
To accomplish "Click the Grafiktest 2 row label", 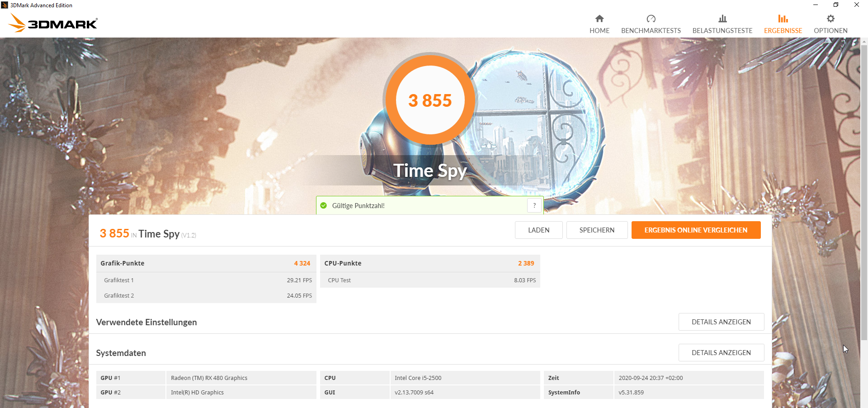I will coord(119,295).
